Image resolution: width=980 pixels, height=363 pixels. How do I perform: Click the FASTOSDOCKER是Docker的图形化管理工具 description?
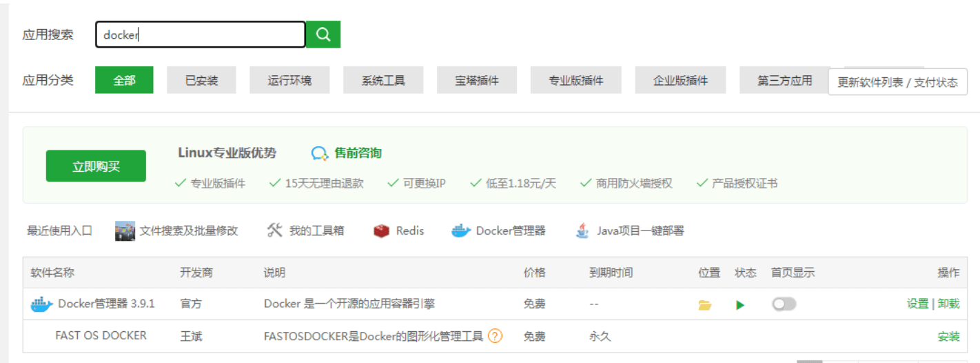(x=374, y=337)
